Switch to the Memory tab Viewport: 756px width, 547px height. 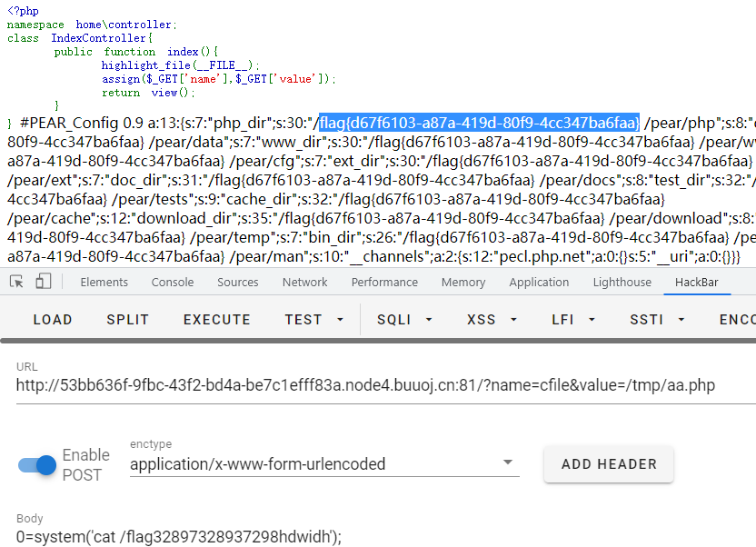(463, 282)
